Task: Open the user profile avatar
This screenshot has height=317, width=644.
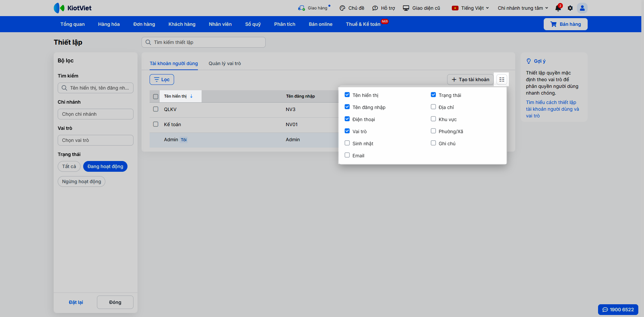Action: [x=582, y=8]
